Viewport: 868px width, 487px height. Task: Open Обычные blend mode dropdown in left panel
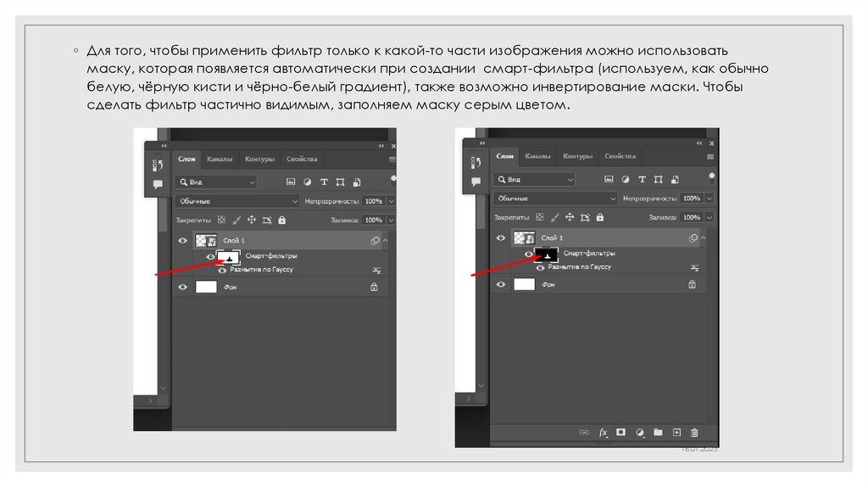pos(237,201)
